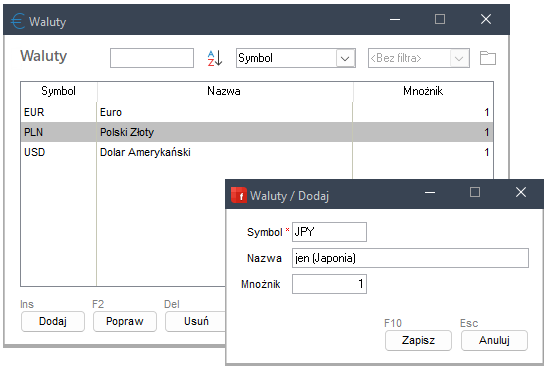553x376 pixels.
Task: Cancel the dialog with Anuluj
Action: [494, 340]
